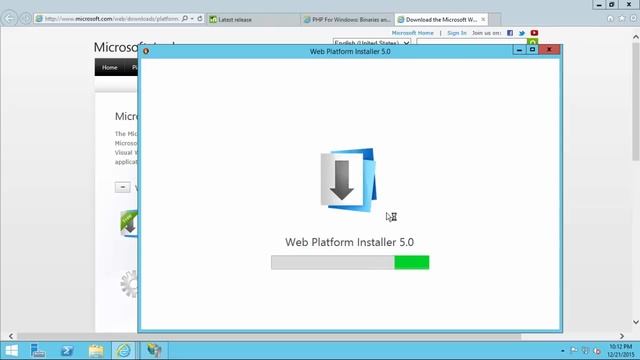Open the English (United States) language dropdown
This screenshot has height=360, width=640.
371,42
